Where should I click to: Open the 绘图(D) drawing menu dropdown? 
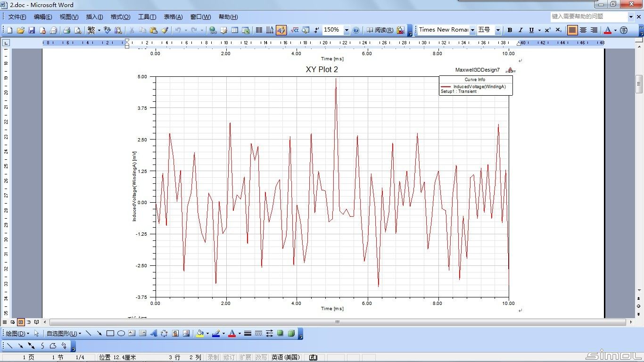(17, 333)
